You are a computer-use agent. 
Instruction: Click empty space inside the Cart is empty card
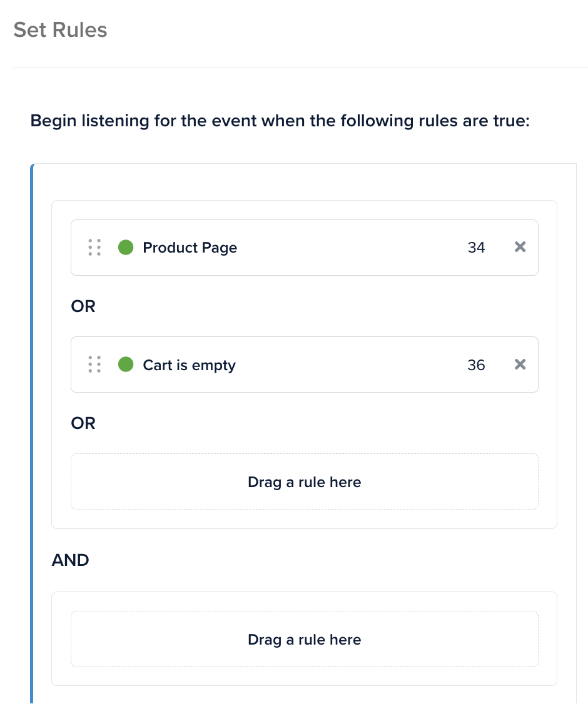(350, 365)
